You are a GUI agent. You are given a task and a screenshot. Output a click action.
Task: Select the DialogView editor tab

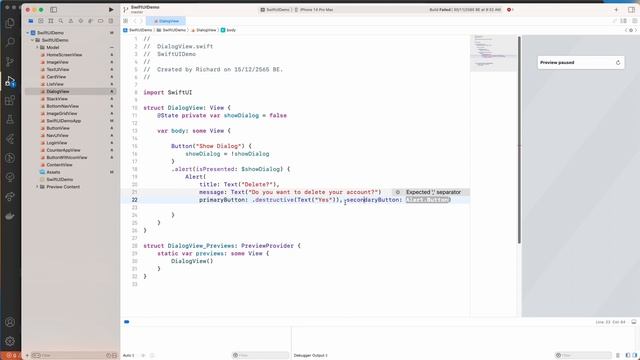(166, 21)
